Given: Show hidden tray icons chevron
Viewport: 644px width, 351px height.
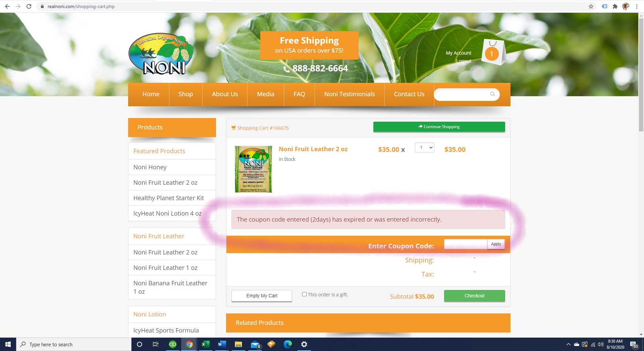Looking at the screenshot, I should pos(568,344).
